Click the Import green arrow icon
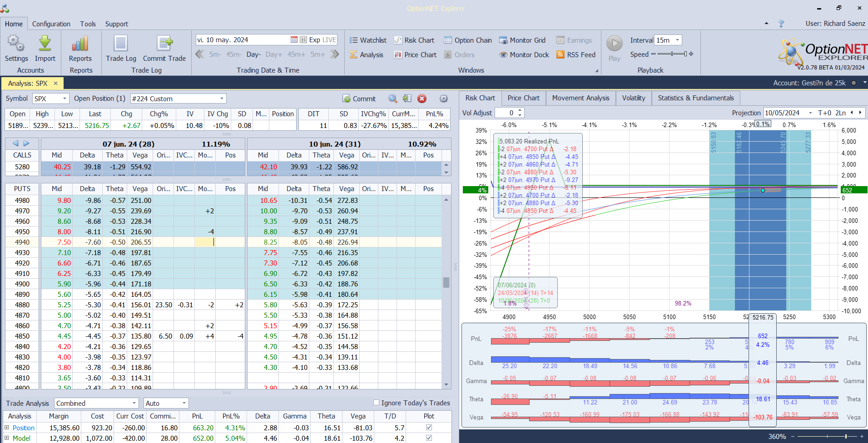868x443 pixels. (45, 44)
